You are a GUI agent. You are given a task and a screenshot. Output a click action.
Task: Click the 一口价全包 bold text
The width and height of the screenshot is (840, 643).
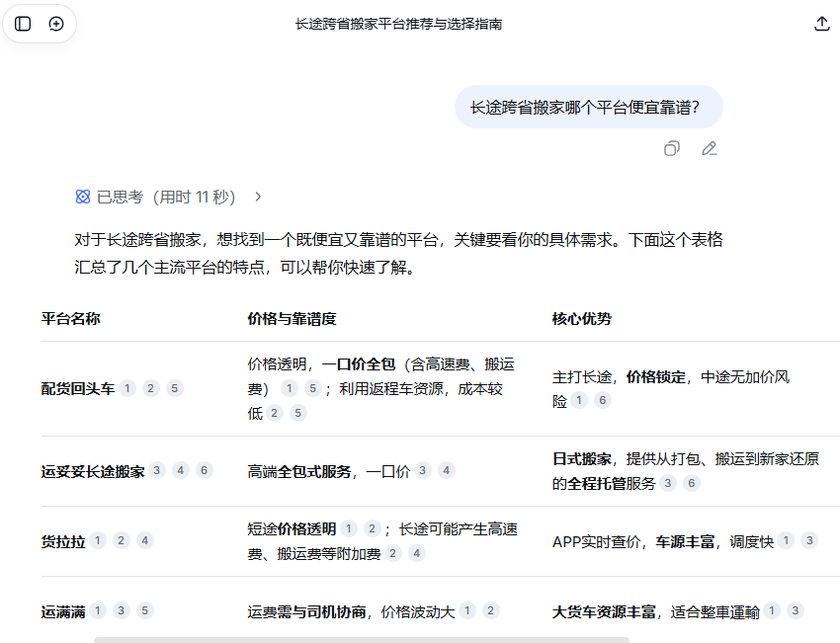359,364
